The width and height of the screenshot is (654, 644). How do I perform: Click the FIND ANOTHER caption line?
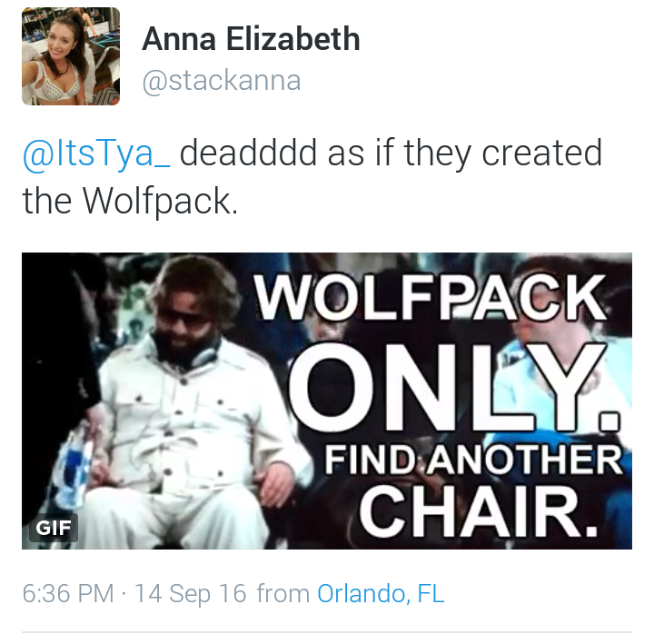pos(473,460)
